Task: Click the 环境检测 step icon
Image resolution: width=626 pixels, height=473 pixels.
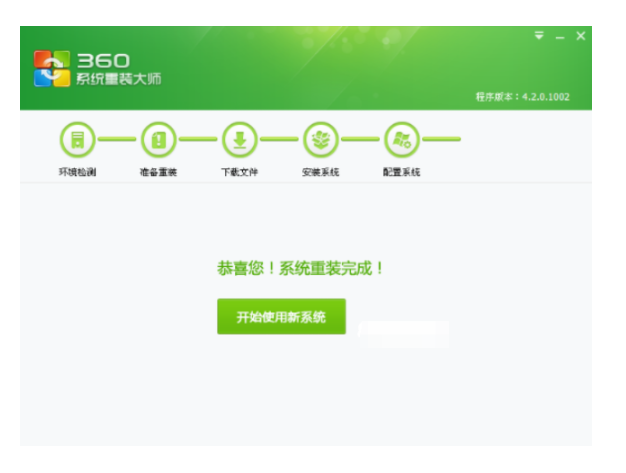Action: click(x=77, y=139)
